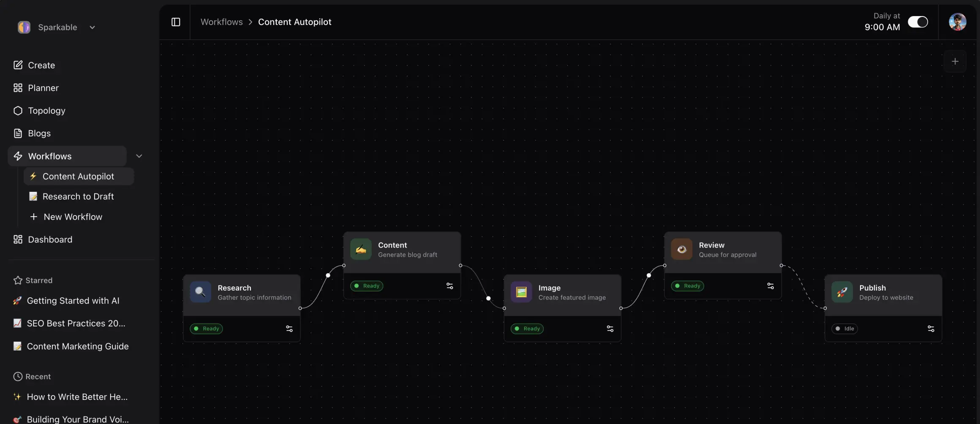Viewport: 980px width, 424px height.
Task: Click the Content Autopilot breadcrumb title
Action: pos(295,22)
